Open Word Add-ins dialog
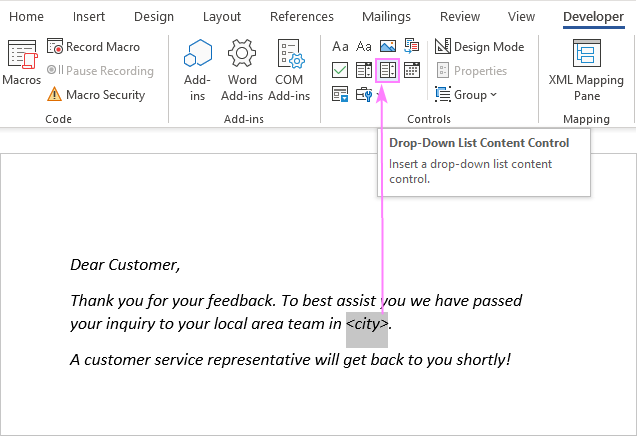637x436 pixels. pyautogui.click(x=242, y=70)
